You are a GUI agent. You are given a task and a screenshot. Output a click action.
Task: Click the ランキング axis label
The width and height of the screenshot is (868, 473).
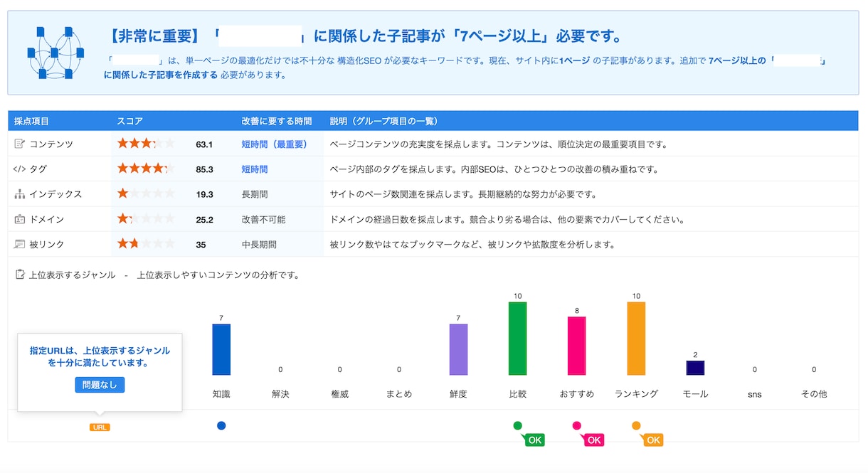click(x=636, y=394)
